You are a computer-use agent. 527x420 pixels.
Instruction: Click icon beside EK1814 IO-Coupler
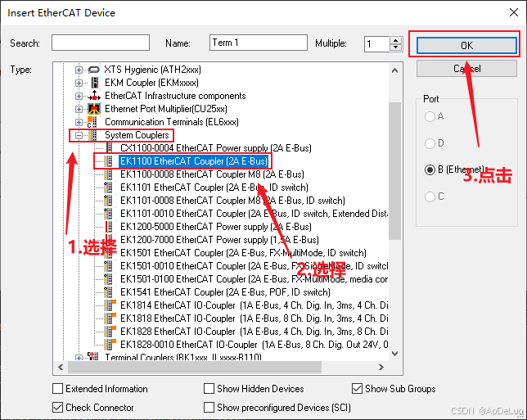[x=110, y=305]
